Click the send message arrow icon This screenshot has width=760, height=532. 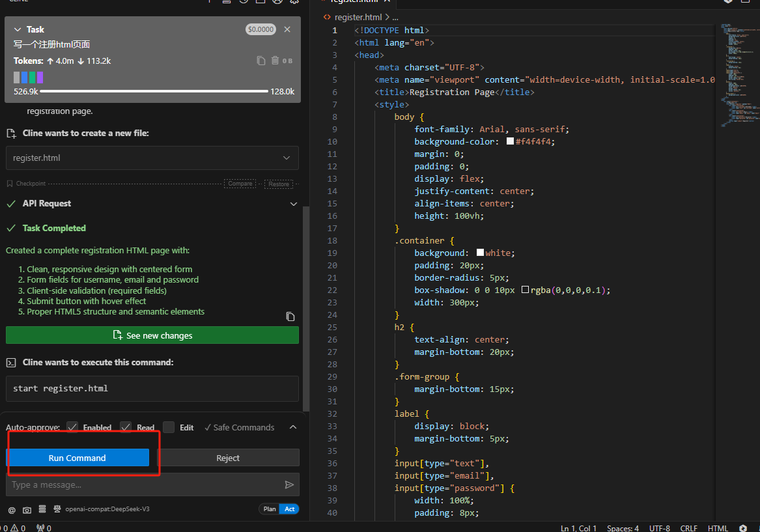click(x=289, y=484)
